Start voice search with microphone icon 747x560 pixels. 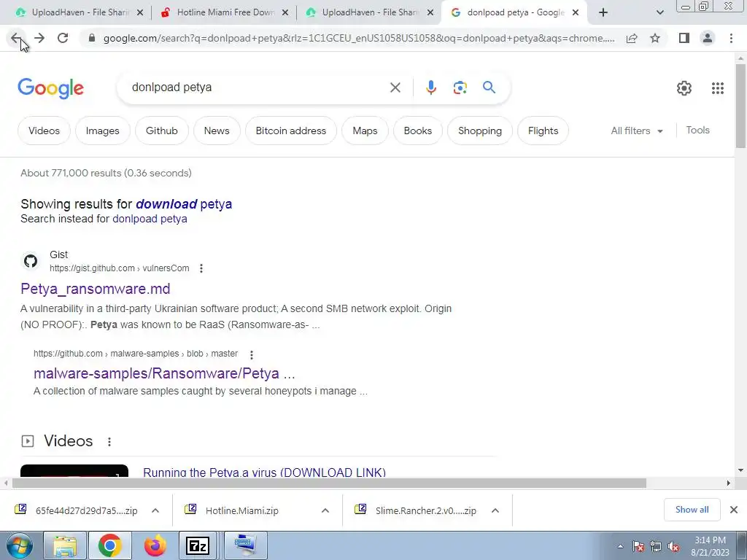pos(431,87)
